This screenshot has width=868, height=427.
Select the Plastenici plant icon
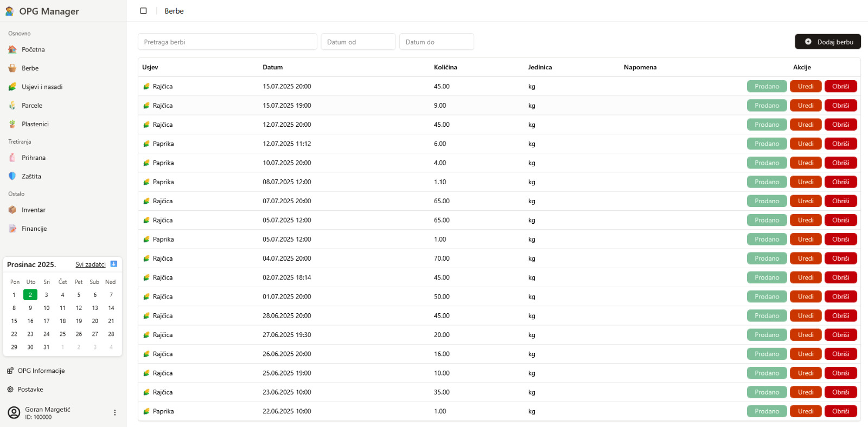tap(12, 124)
